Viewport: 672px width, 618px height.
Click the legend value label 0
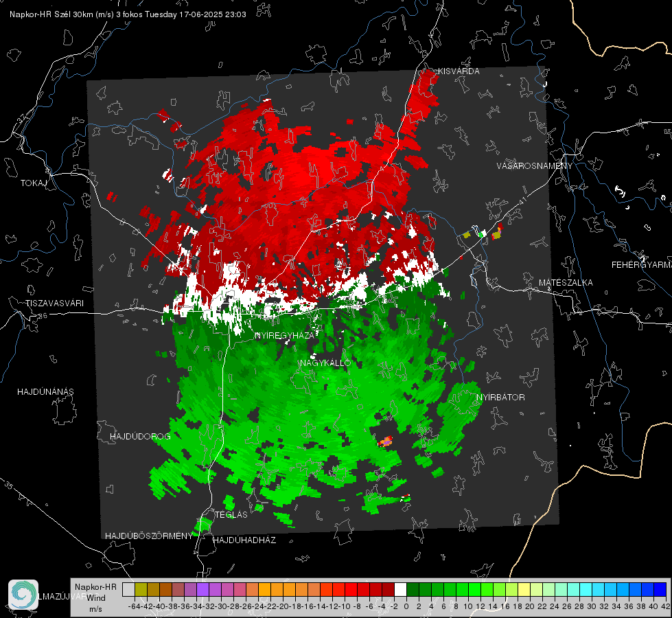406,606
